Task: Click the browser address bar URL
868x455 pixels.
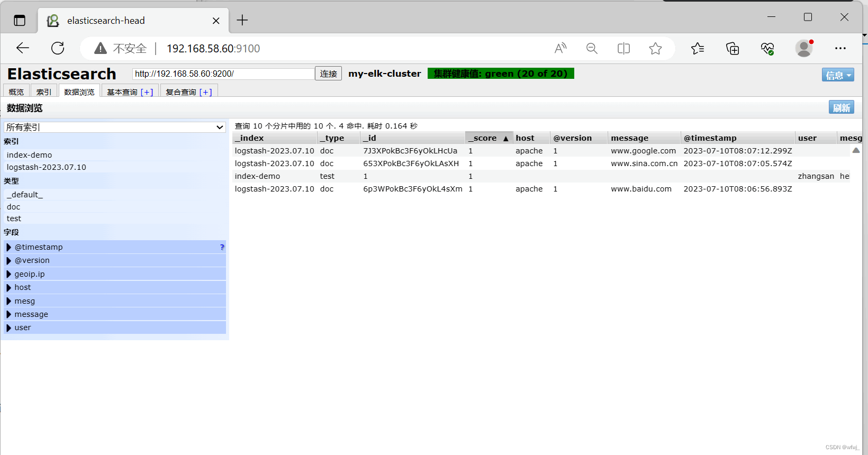Action: point(213,49)
